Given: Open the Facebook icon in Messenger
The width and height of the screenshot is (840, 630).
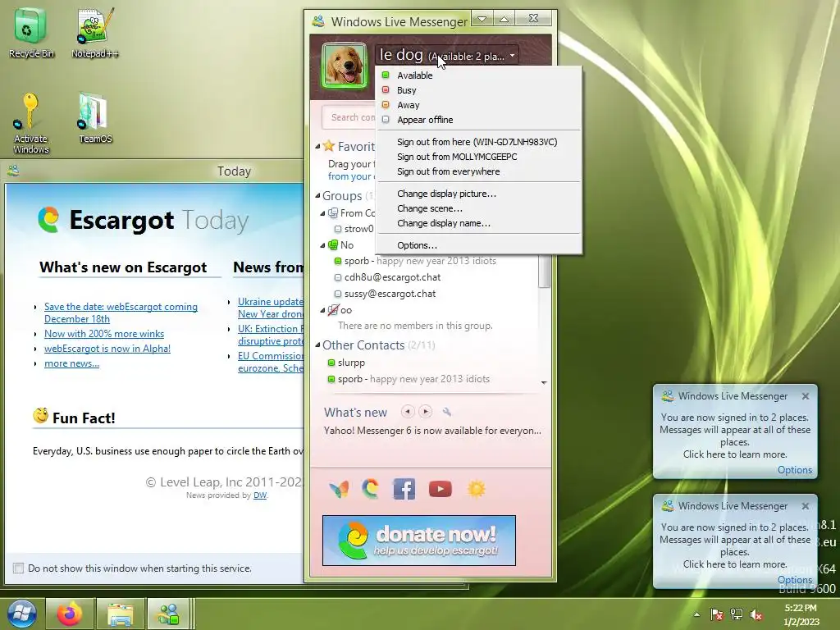Looking at the screenshot, I should pos(404,489).
